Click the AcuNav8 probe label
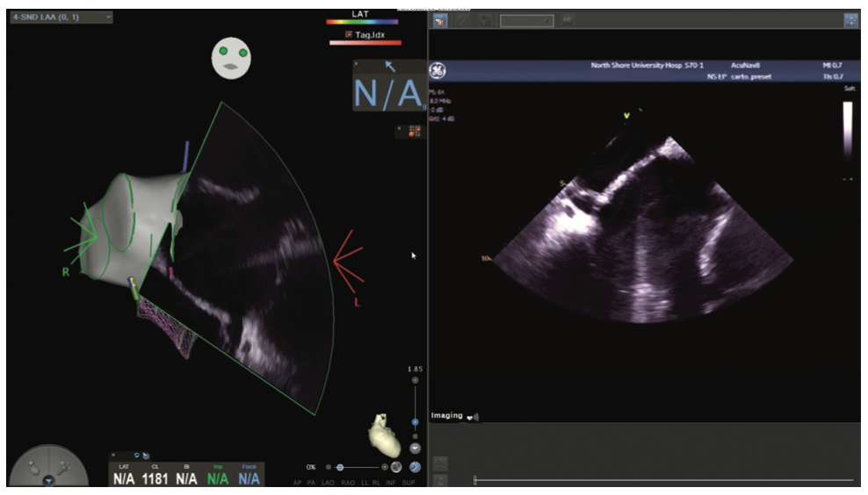The image size is (868, 495). pos(745,65)
